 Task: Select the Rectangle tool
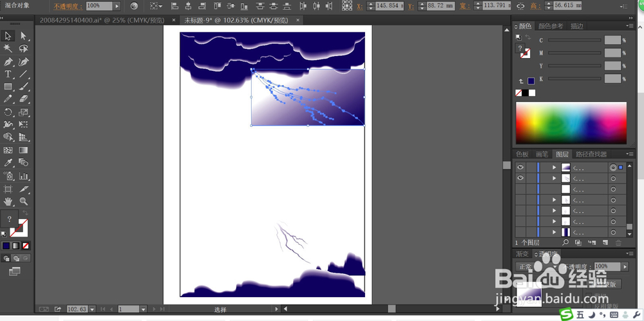pos(8,86)
